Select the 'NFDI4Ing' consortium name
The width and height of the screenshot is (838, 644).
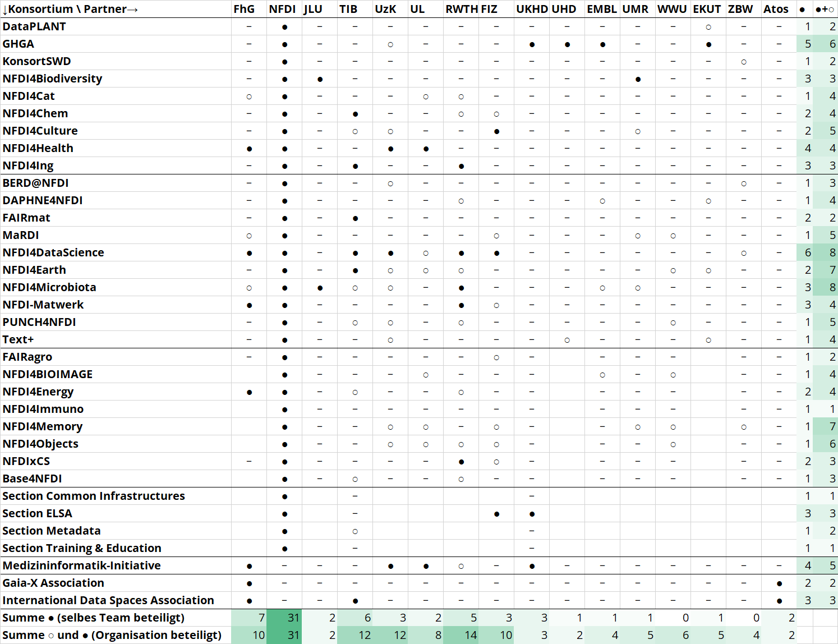point(28,165)
